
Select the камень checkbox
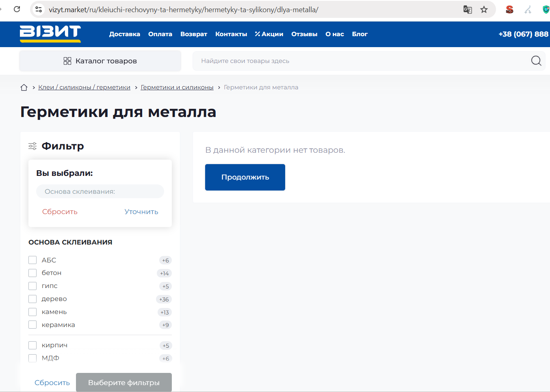pos(32,312)
